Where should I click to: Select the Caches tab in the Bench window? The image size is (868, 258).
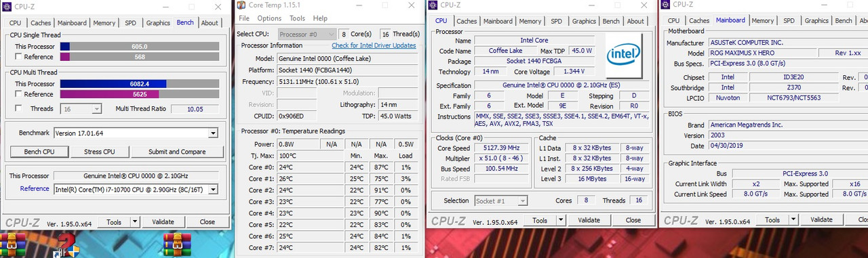(x=41, y=23)
